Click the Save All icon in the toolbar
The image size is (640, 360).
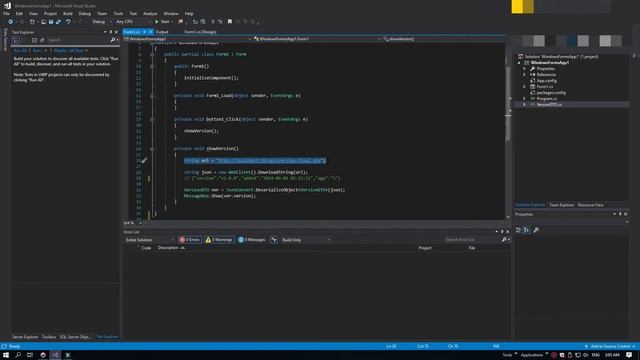click(x=58, y=22)
